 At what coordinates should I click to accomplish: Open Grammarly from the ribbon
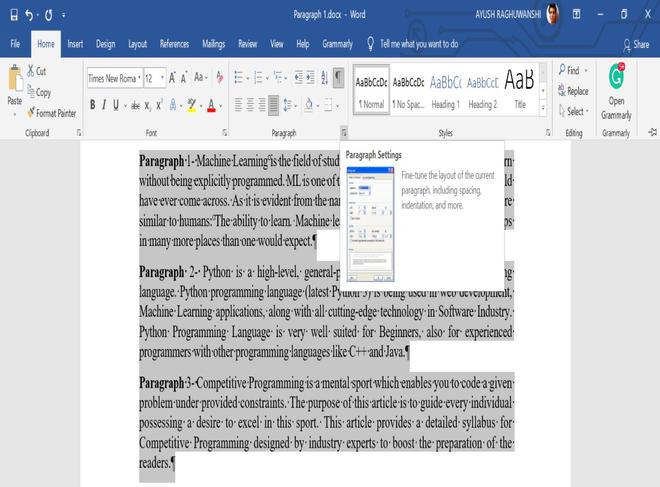click(x=616, y=93)
